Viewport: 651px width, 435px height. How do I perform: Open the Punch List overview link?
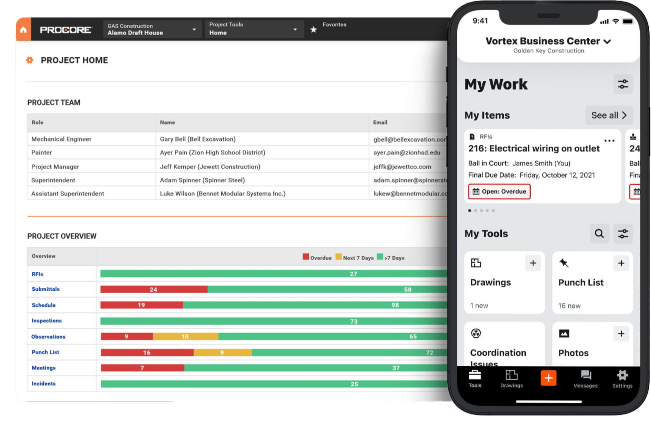tap(45, 352)
